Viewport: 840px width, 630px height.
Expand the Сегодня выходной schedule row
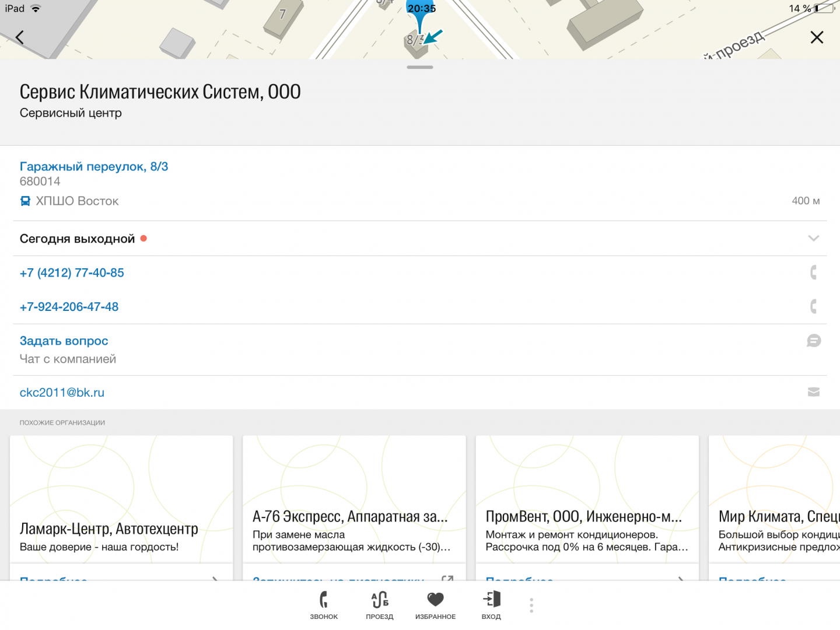pyautogui.click(x=78, y=239)
